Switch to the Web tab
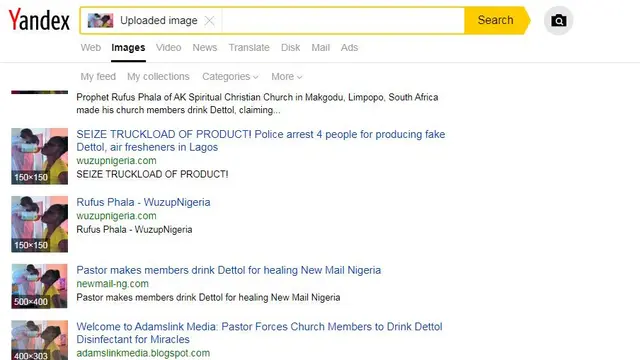Screen dimensions: 640x360 pyautogui.click(x=91, y=48)
